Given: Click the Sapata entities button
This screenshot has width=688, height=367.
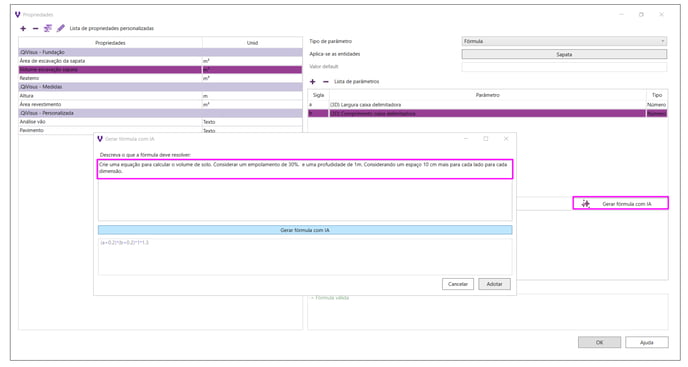Looking at the screenshot, I should pyautogui.click(x=564, y=54).
